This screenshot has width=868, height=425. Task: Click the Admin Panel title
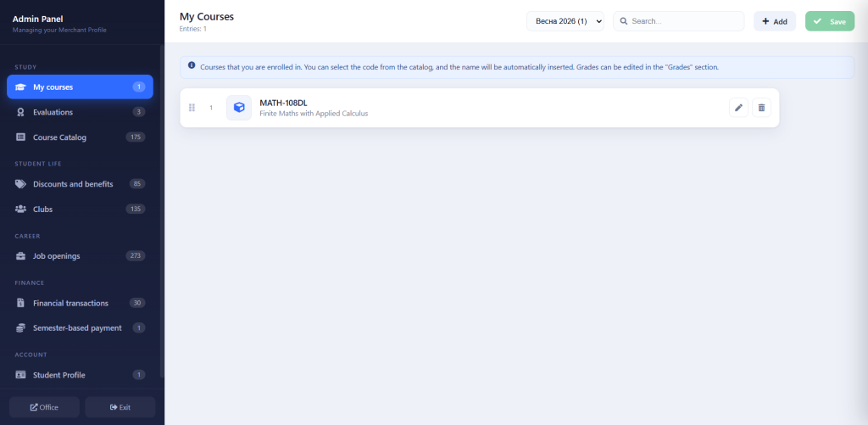point(37,19)
